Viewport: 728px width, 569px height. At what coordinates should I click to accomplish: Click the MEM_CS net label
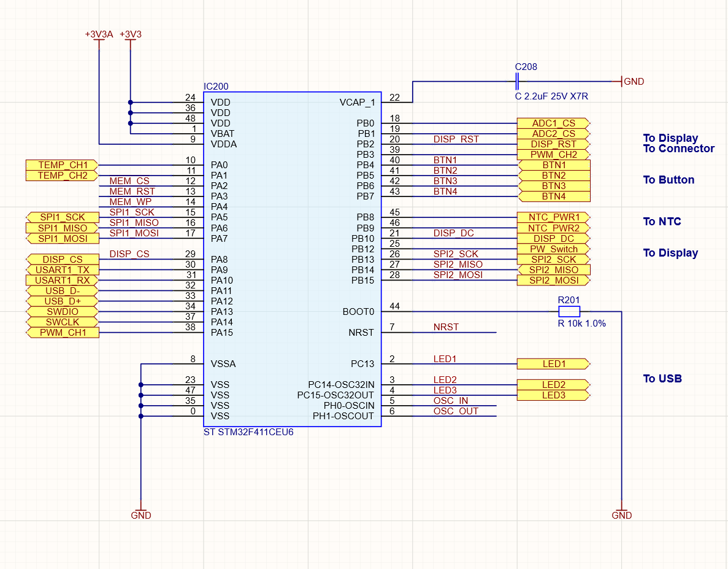(x=129, y=180)
